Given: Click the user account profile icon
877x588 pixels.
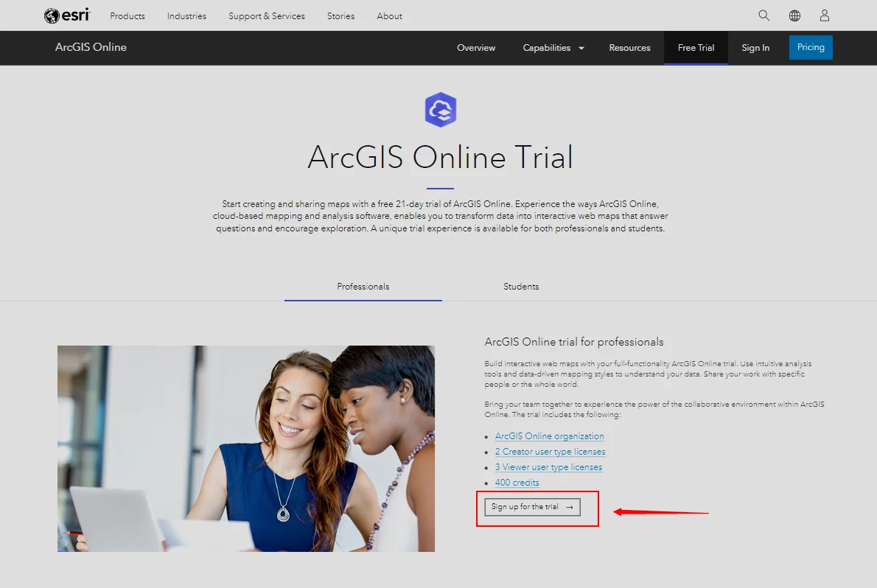Looking at the screenshot, I should pos(825,15).
